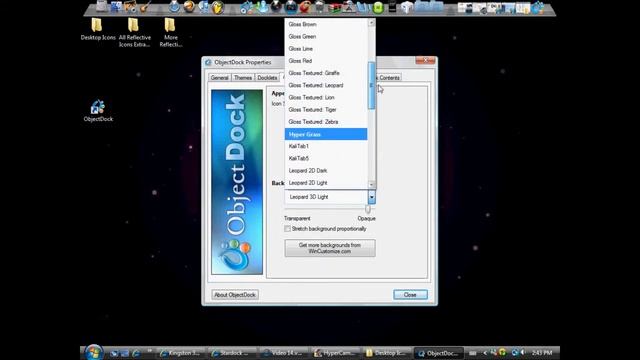This screenshot has width=640, height=360.
Task: Select Leopard 2D Light background
Action: coord(326,183)
